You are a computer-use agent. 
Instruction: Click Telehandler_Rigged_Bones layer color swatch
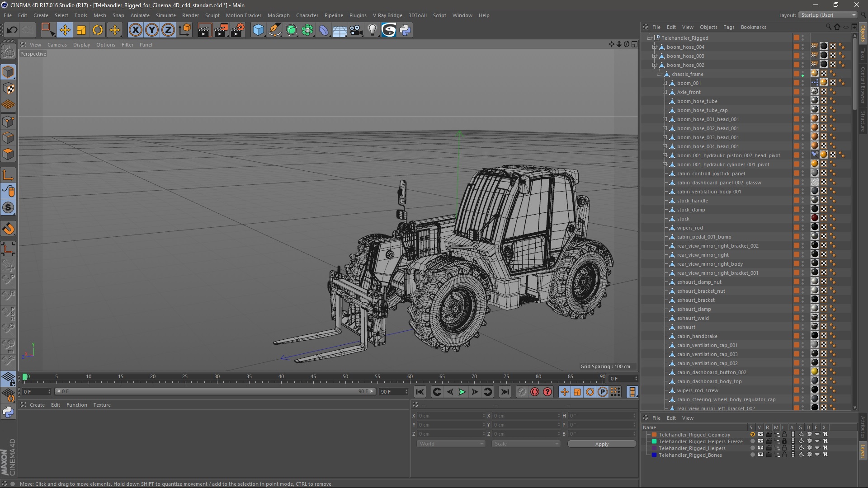pyautogui.click(x=654, y=455)
